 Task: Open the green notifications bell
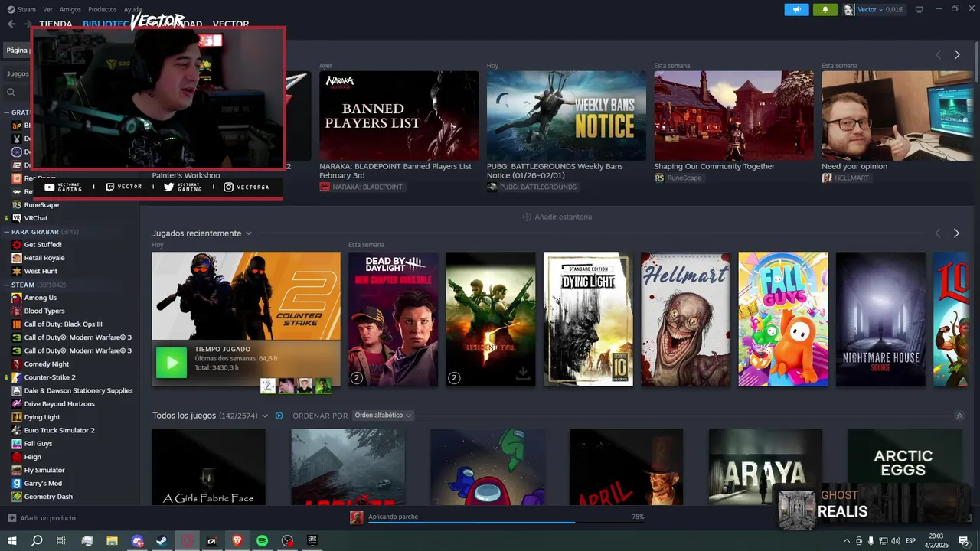pyautogui.click(x=825, y=10)
